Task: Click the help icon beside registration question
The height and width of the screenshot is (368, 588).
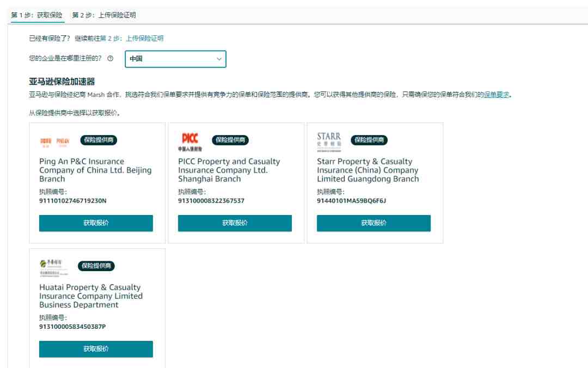Action: (x=110, y=58)
